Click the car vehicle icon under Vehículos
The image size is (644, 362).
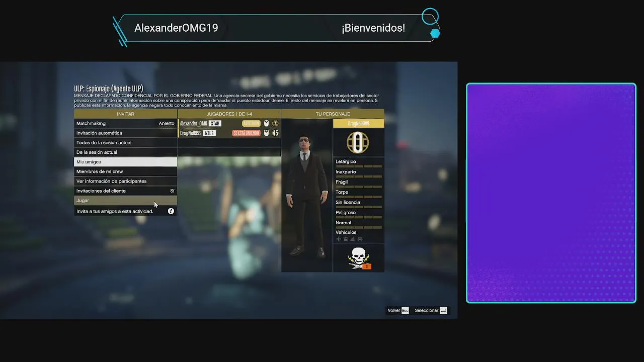(360, 239)
